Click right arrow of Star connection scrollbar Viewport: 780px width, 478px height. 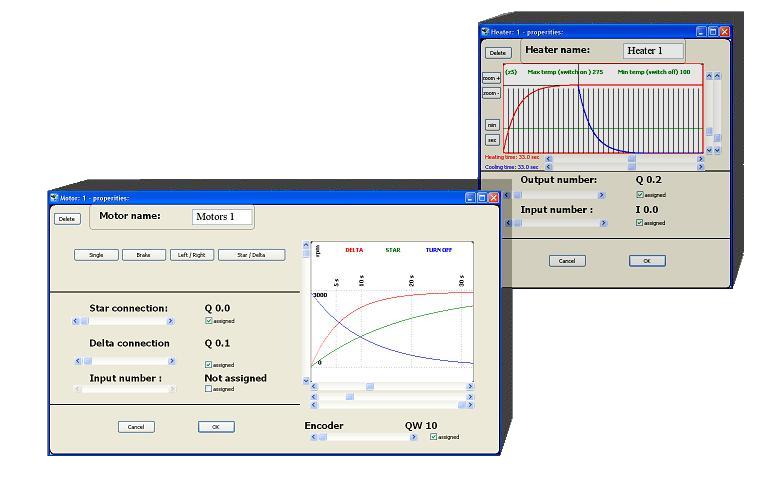171,322
